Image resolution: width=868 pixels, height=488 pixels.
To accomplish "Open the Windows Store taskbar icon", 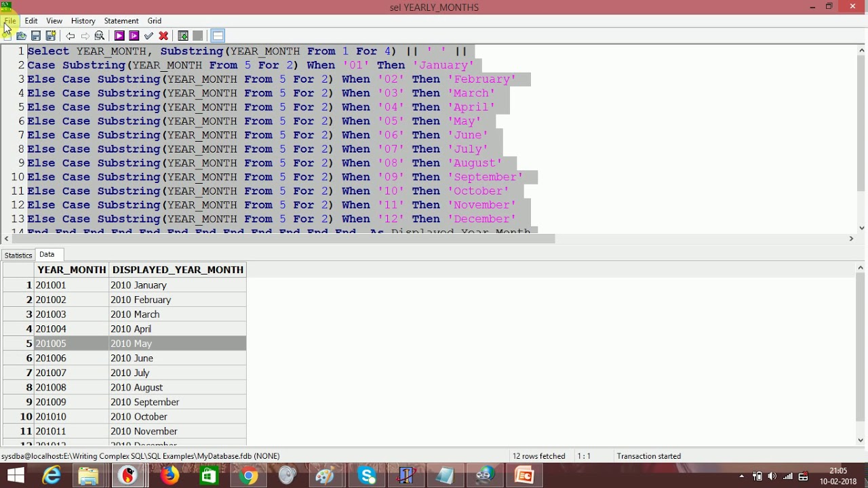I will click(x=208, y=476).
